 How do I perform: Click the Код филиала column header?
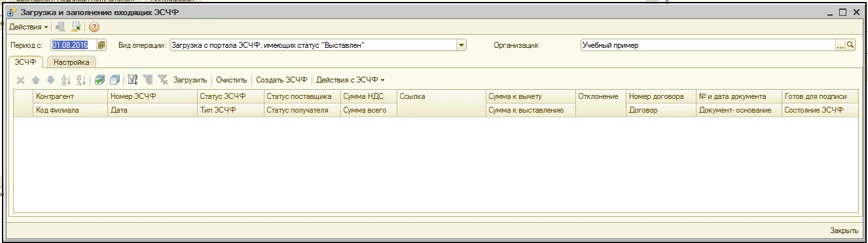click(x=70, y=110)
